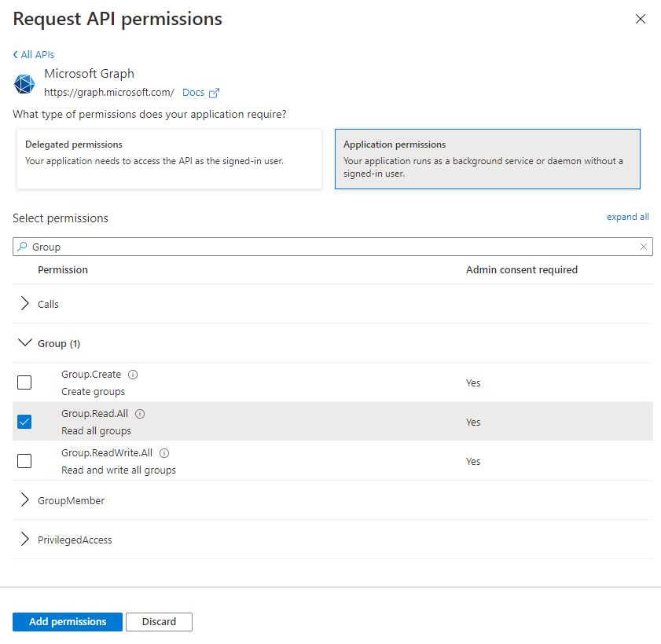Click info icon beside Group.ReadWrite.All
This screenshot has width=661, height=644.
coord(165,453)
